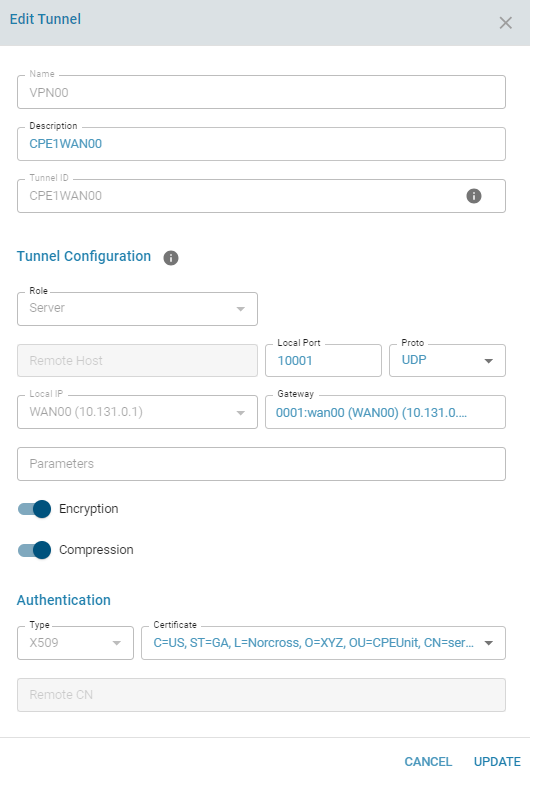Expand the Local IP dropdown
The width and height of the screenshot is (537, 788).
click(x=137, y=412)
